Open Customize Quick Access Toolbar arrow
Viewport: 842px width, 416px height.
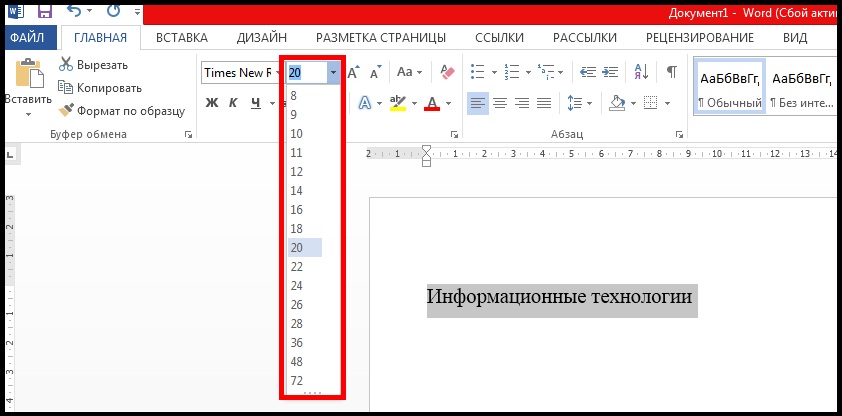(137, 11)
